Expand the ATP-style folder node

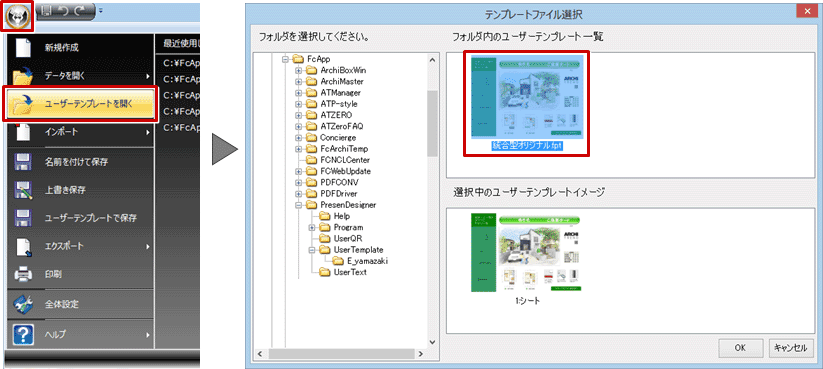(299, 104)
